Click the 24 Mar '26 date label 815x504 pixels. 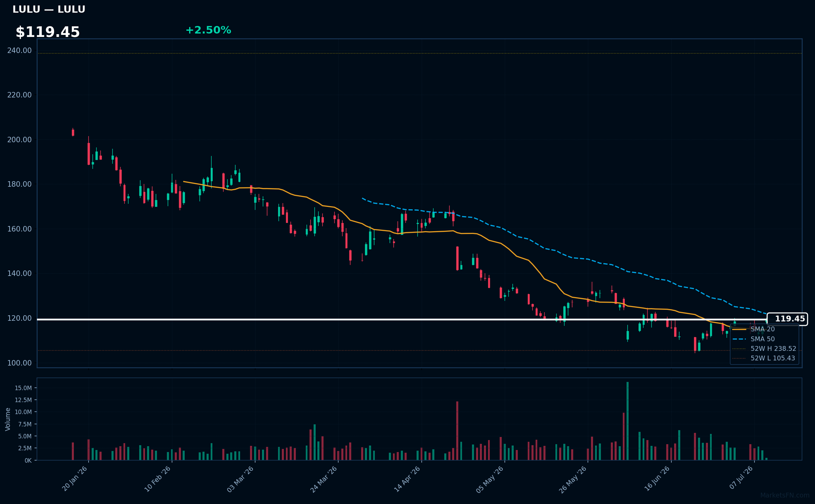(324, 479)
